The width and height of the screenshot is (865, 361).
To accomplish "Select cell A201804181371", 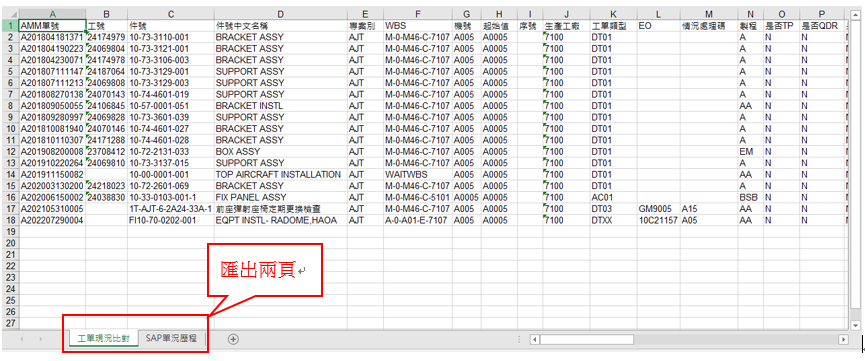I will (52, 37).
